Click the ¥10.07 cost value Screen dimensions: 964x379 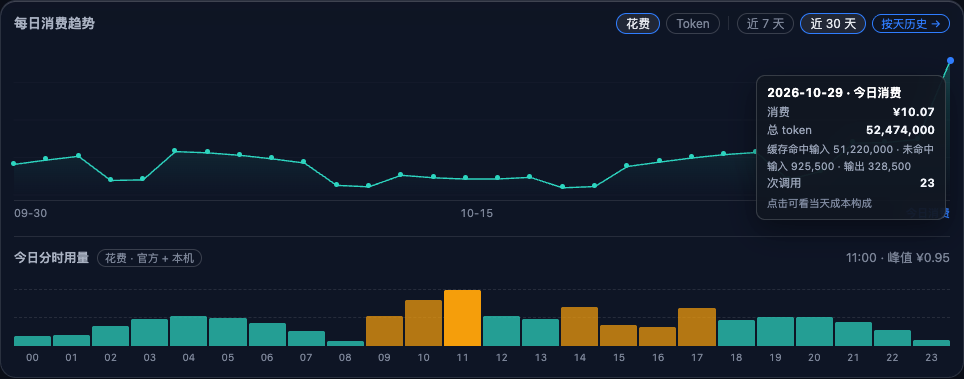[x=914, y=112]
